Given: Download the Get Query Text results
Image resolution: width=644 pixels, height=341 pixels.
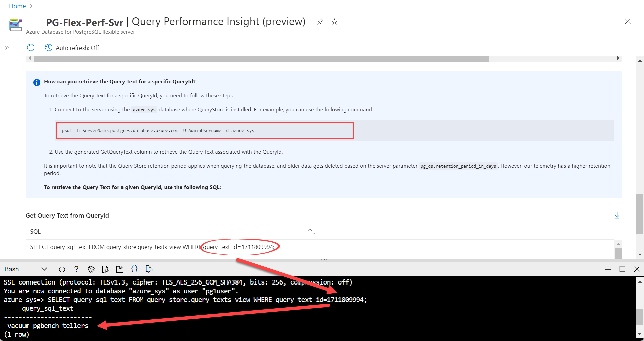Looking at the screenshot, I should click(617, 215).
